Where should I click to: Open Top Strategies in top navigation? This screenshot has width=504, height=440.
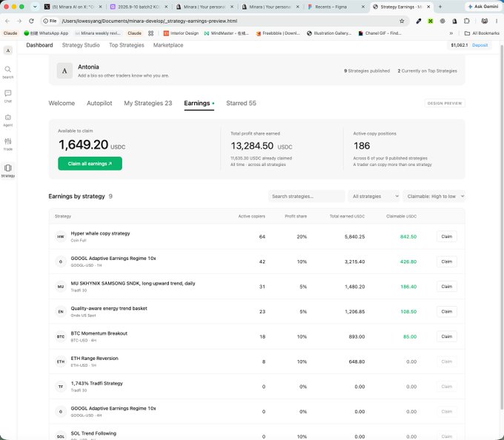tap(127, 45)
